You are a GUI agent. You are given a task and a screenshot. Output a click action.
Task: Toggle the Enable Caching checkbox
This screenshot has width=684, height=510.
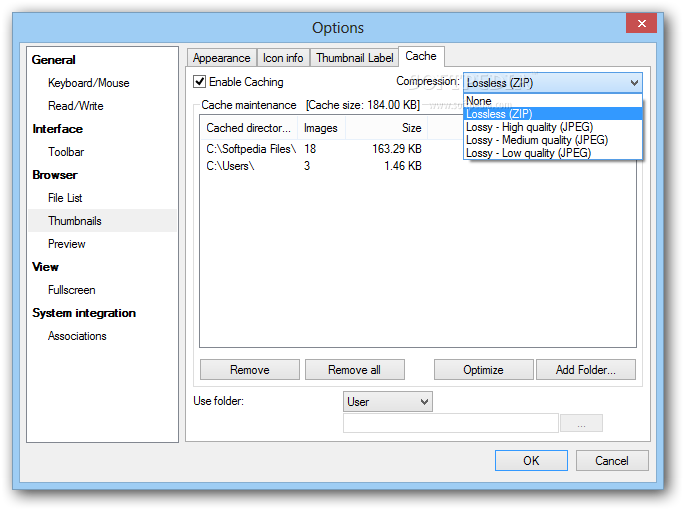[199, 82]
